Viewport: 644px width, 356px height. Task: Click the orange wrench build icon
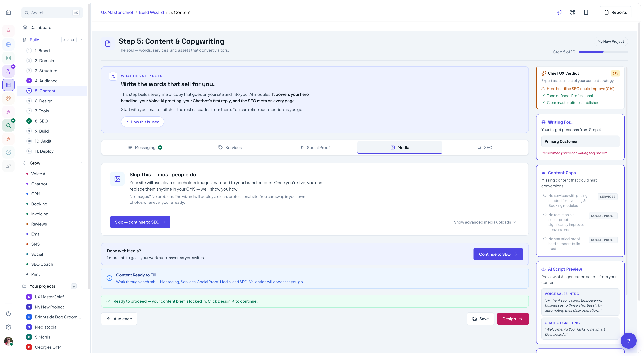pos(8,139)
